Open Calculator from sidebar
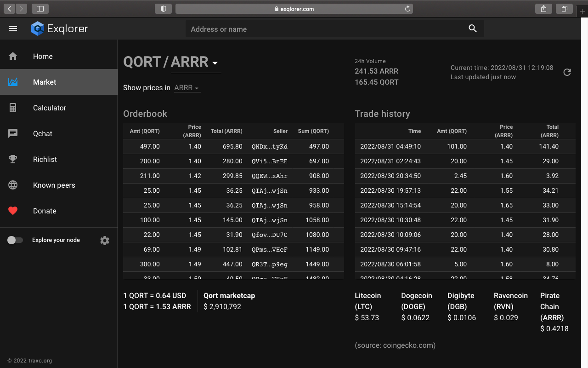This screenshot has height=368, width=588. click(x=59, y=108)
